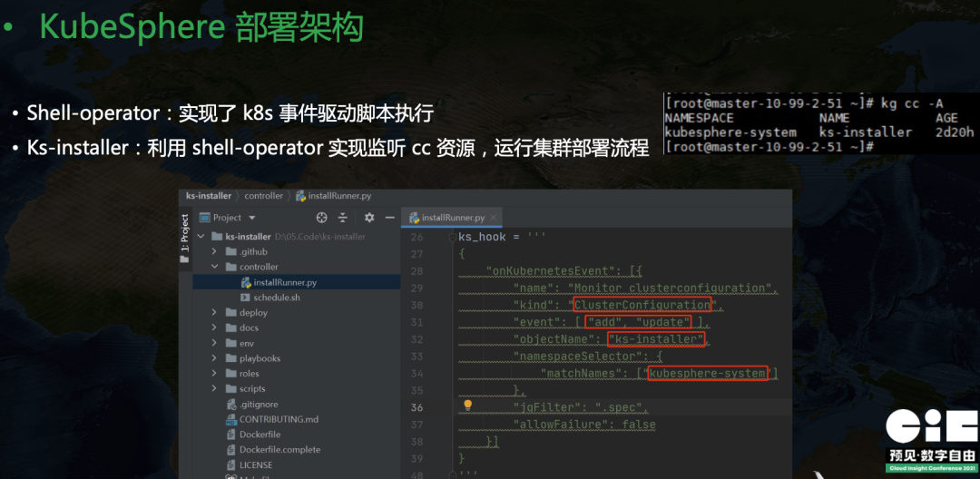Click the .github folder icon
The height and width of the screenshot is (479, 980).
[x=230, y=251]
